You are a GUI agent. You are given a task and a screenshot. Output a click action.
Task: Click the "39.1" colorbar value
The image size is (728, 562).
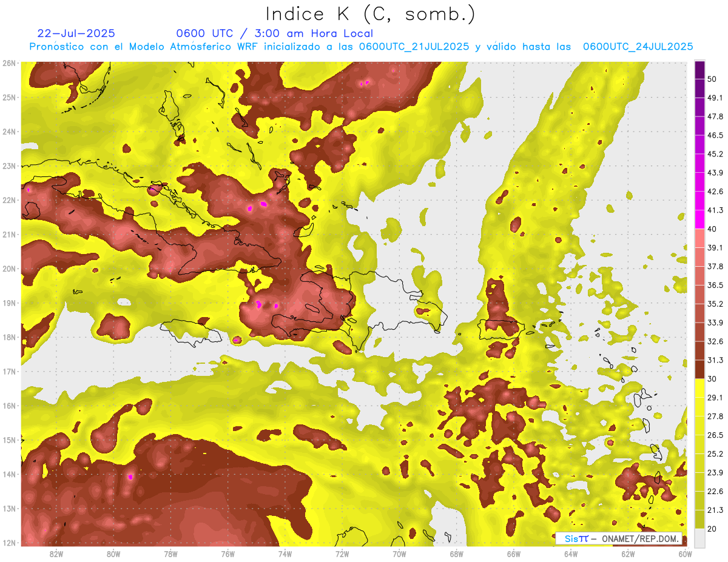715,247
